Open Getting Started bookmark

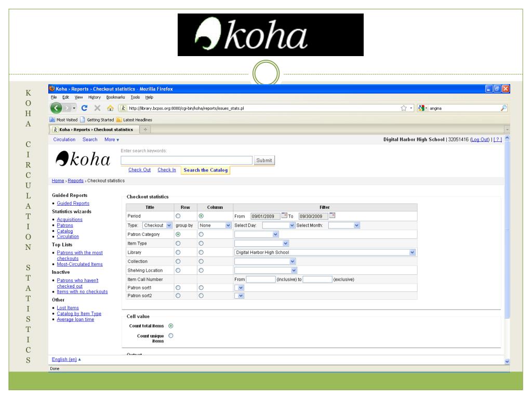(97, 120)
